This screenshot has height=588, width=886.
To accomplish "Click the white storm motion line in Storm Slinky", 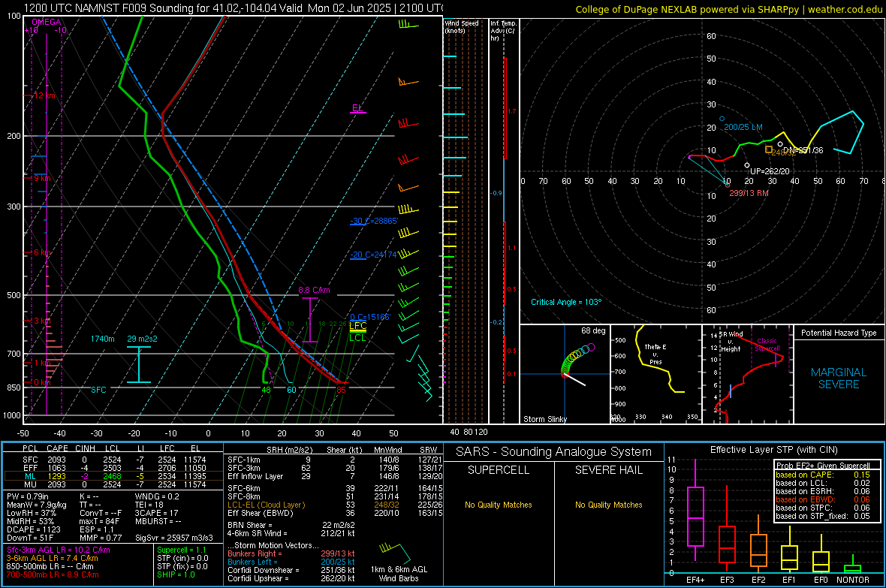I will pyautogui.click(x=574, y=380).
